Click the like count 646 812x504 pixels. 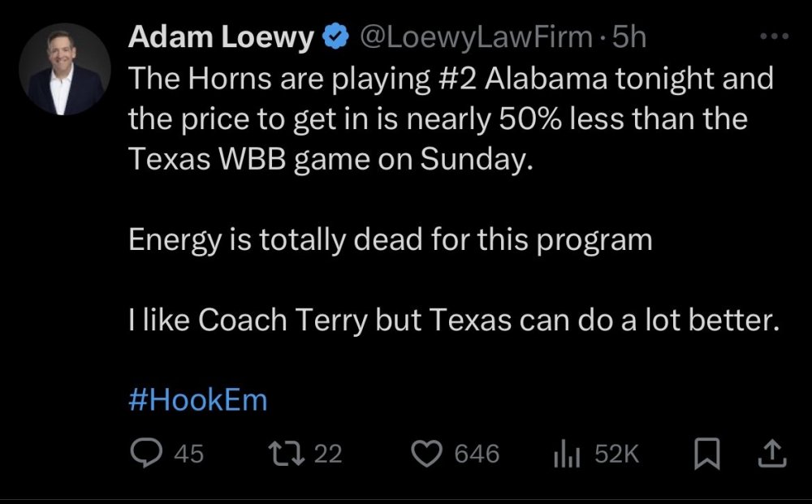pos(477,454)
